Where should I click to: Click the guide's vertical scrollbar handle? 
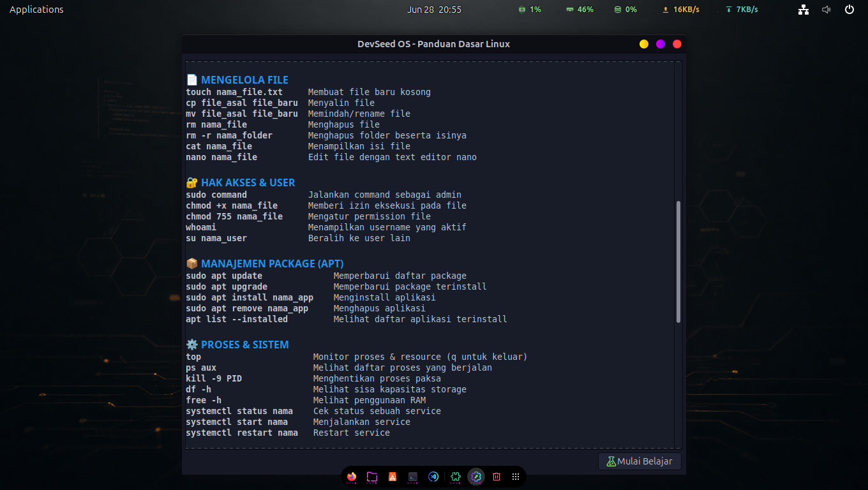tap(678, 262)
